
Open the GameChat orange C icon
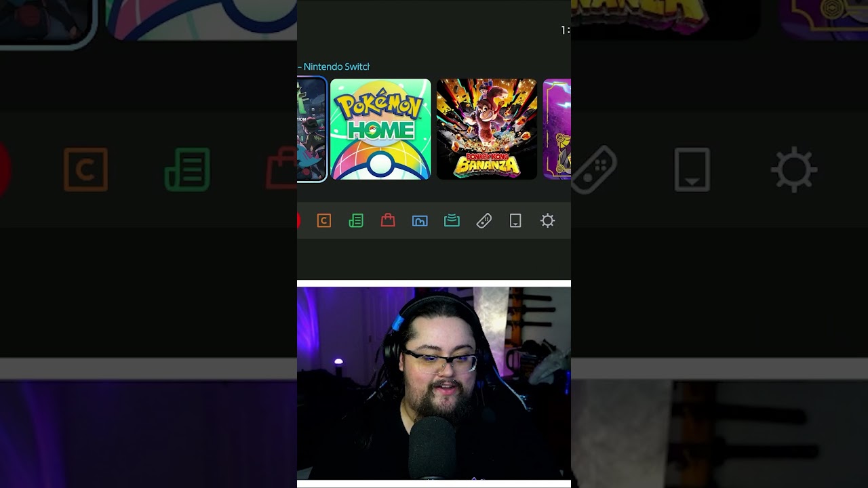point(324,220)
